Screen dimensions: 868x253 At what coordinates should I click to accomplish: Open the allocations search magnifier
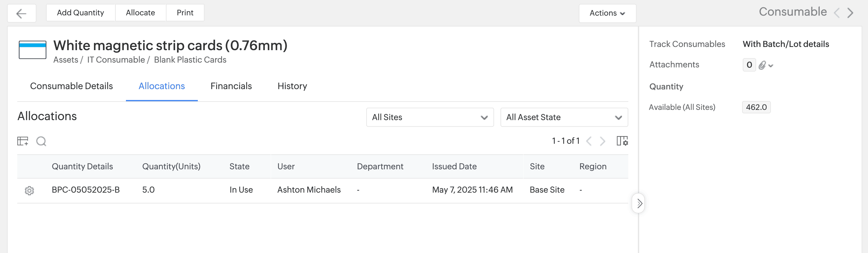pyautogui.click(x=41, y=141)
